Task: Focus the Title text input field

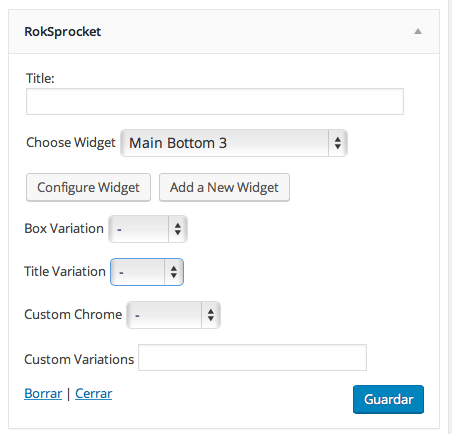Action: 215,102
